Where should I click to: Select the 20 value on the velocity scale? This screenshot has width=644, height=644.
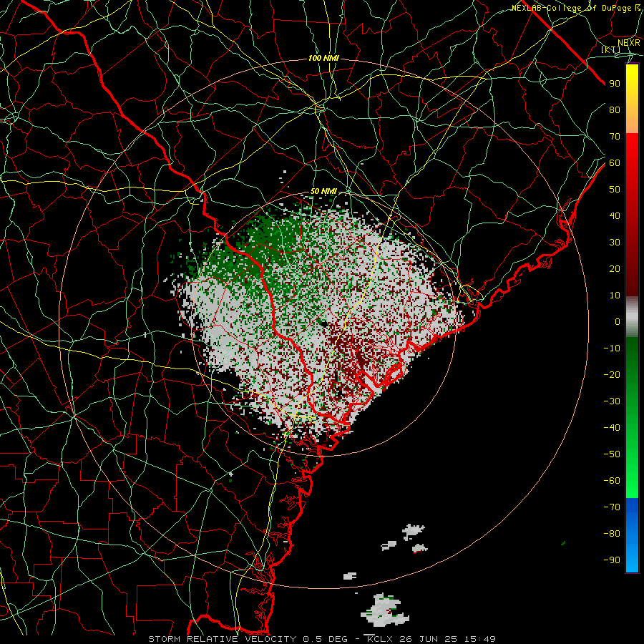(x=615, y=269)
